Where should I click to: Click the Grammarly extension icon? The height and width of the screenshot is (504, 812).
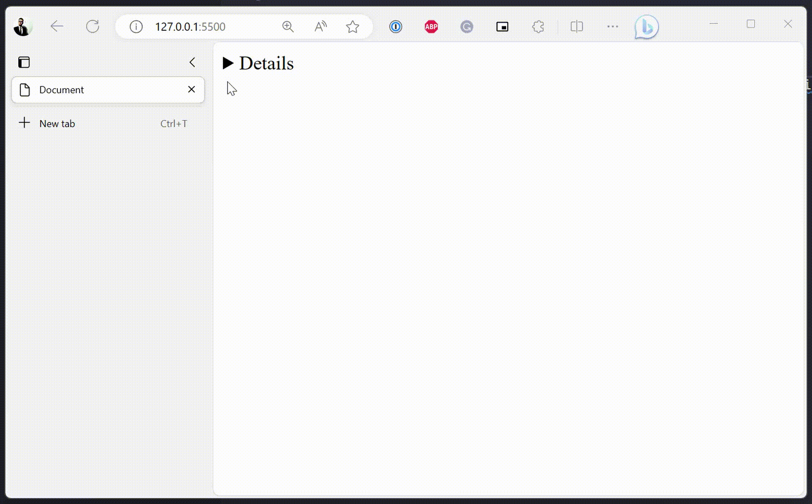click(466, 27)
